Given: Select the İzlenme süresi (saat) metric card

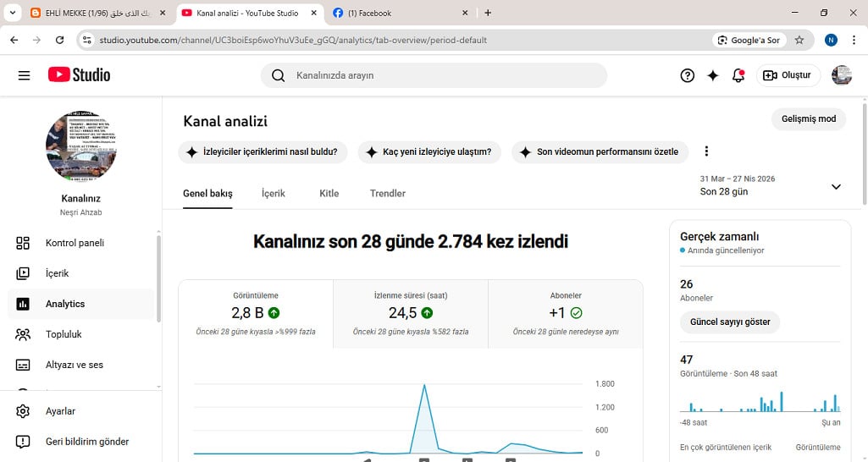Looking at the screenshot, I should [x=410, y=314].
